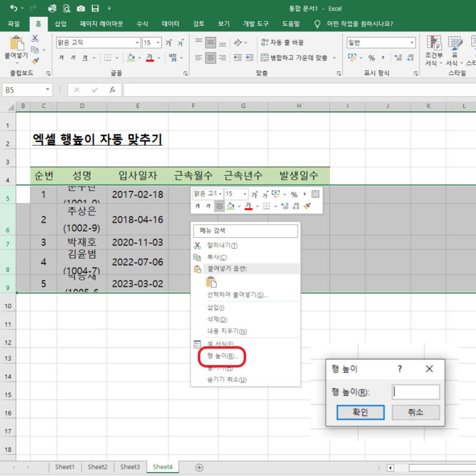Switch to the 삽입 ribbon tab
Screen dimensions: 476x476
pos(61,24)
